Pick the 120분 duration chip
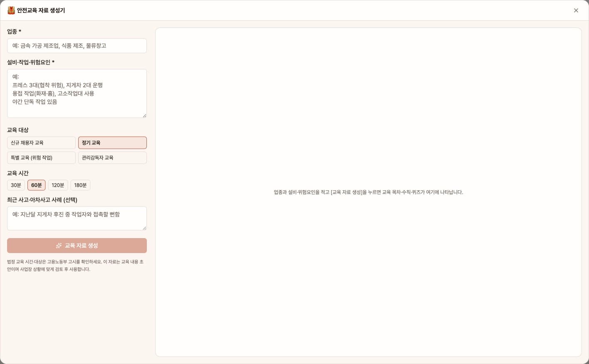This screenshot has height=364, width=589. coord(58,185)
